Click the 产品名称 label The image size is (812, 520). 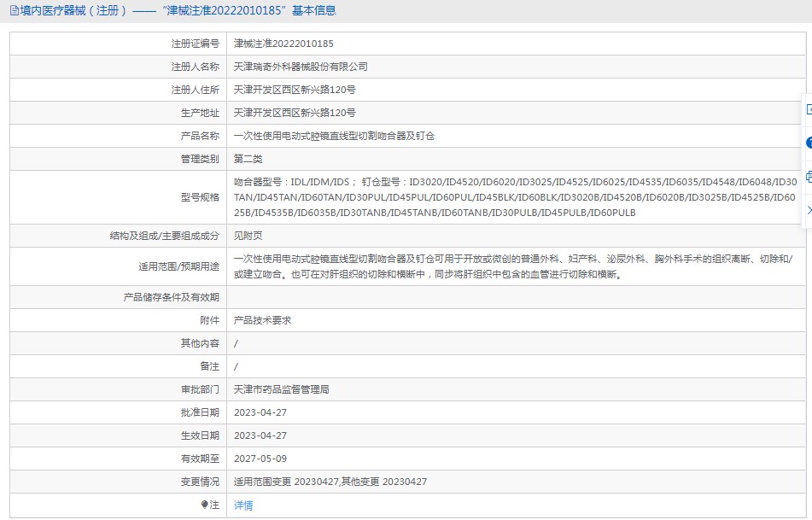[x=200, y=136]
